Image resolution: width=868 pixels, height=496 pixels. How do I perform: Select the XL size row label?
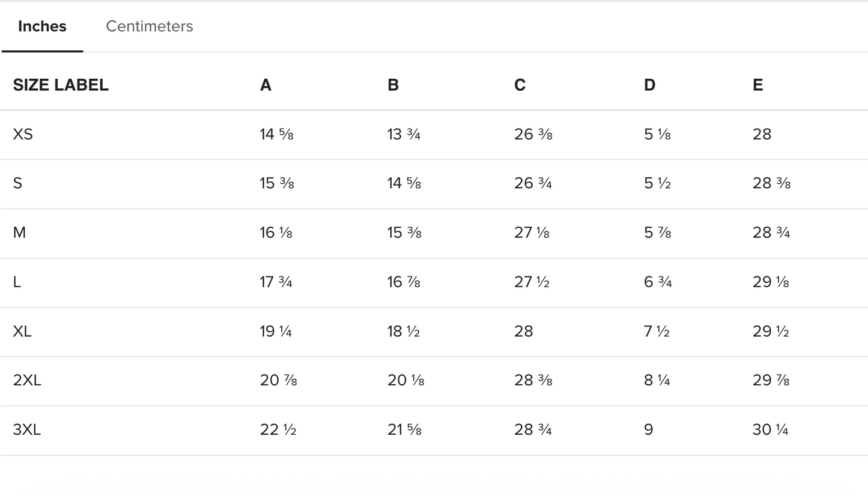22,331
